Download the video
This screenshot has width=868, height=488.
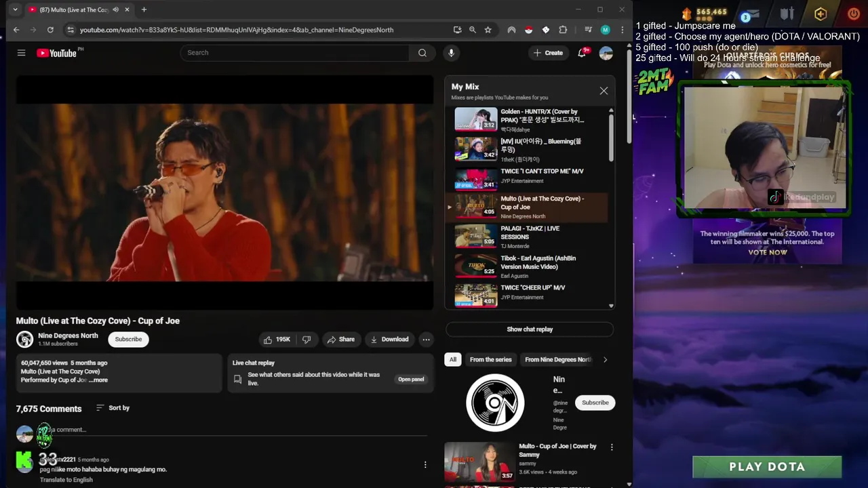(x=390, y=340)
